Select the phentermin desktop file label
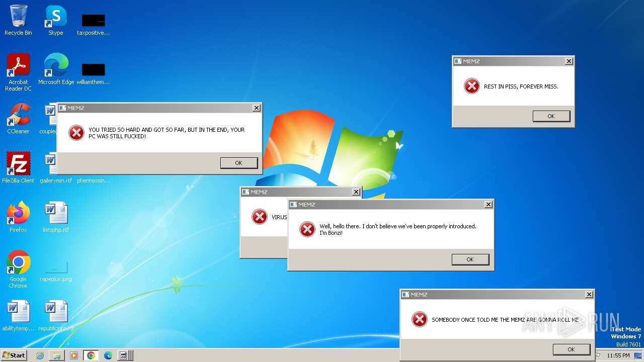Image resolution: width=644 pixels, height=362 pixels. point(93,180)
